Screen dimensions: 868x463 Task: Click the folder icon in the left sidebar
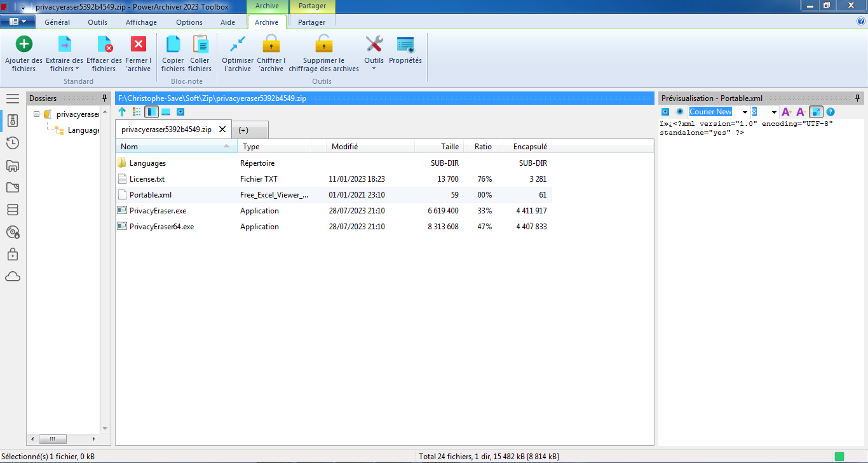point(13,187)
